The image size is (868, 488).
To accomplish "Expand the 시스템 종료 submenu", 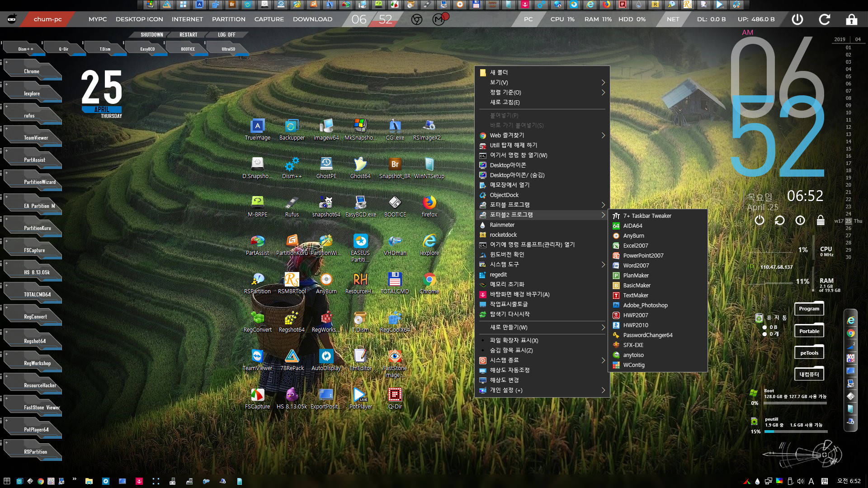I will pyautogui.click(x=542, y=360).
